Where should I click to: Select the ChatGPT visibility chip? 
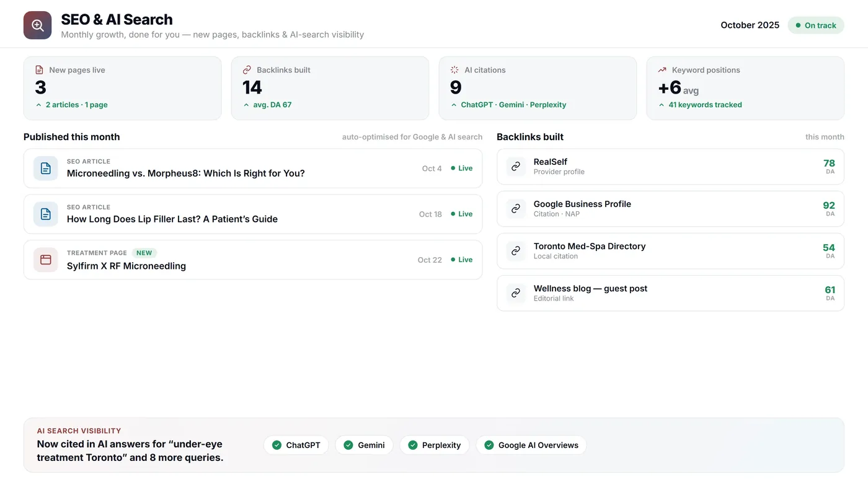click(296, 445)
